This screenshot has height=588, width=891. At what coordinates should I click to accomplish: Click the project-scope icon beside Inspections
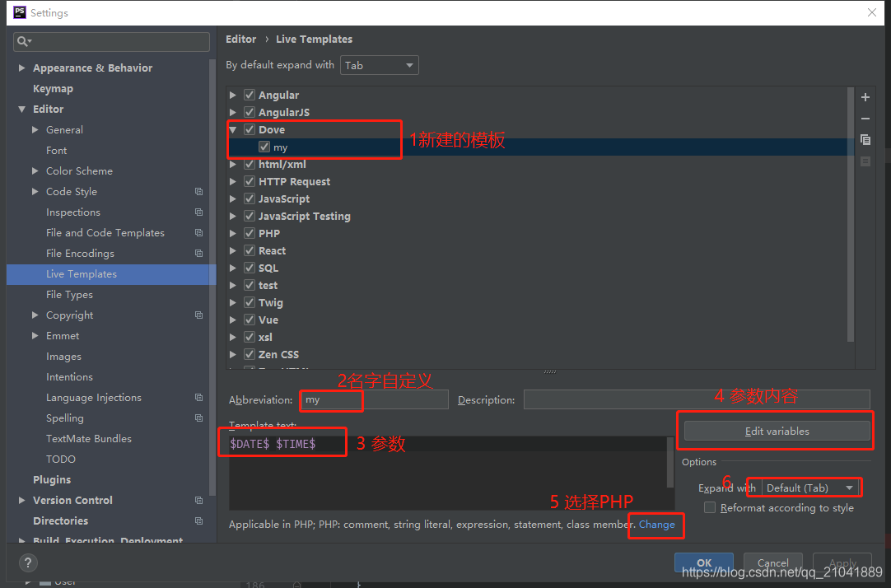point(199,212)
